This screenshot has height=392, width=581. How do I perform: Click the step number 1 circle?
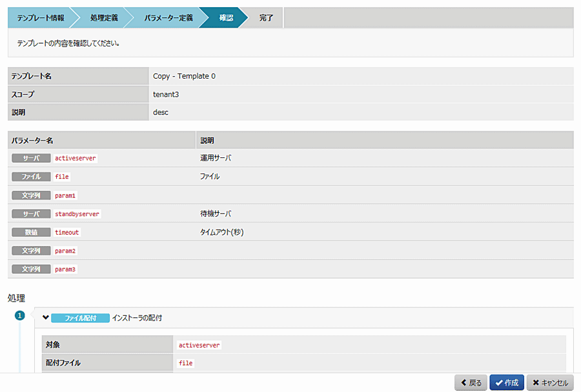tap(19, 316)
